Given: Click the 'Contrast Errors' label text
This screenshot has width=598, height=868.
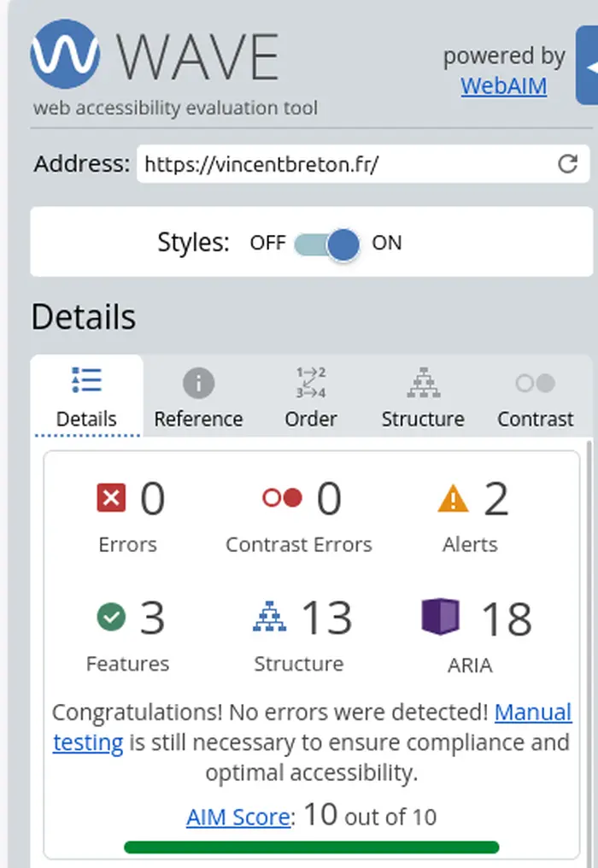Looking at the screenshot, I should 299,545.
